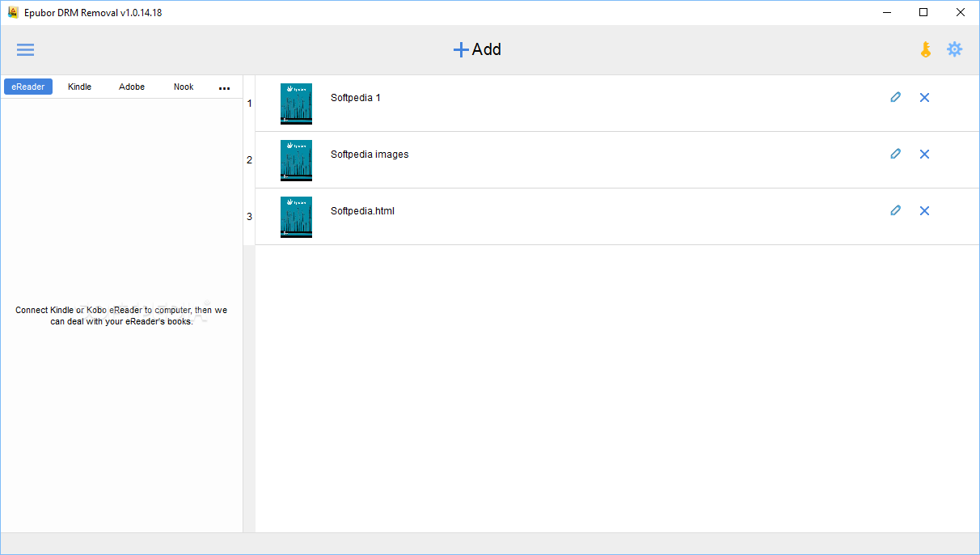Click the Add button

[x=477, y=49]
